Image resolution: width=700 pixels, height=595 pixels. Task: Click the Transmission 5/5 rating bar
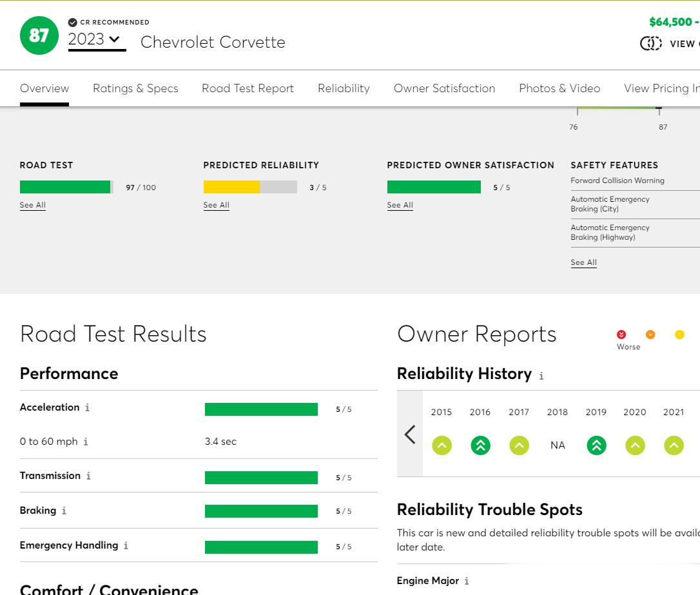pyautogui.click(x=261, y=478)
